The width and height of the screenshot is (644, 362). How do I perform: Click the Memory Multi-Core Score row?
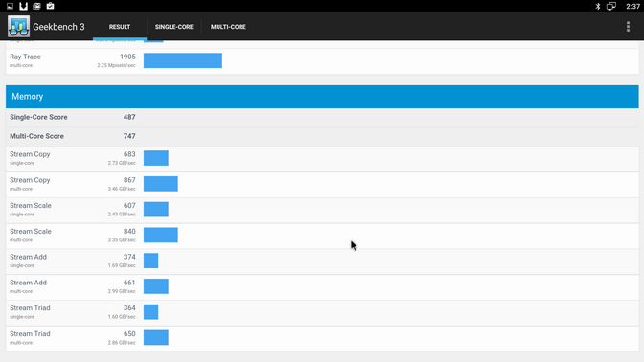click(x=322, y=136)
